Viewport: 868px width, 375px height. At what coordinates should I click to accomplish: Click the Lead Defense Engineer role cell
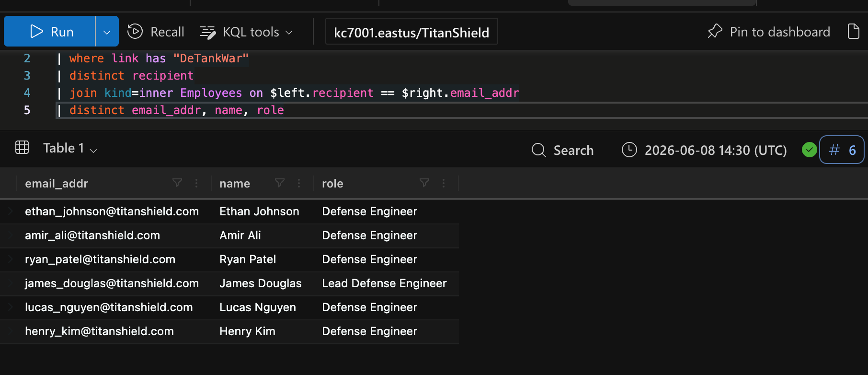[384, 283]
